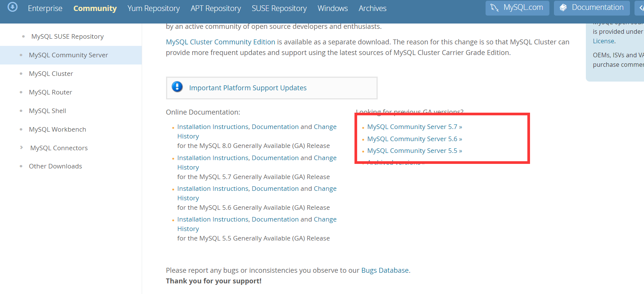Viewport: 644px width, 294px height.
Task: Select MySQL Connectors in sidebar
Action: pyautogui.click(x=59, y=148)
